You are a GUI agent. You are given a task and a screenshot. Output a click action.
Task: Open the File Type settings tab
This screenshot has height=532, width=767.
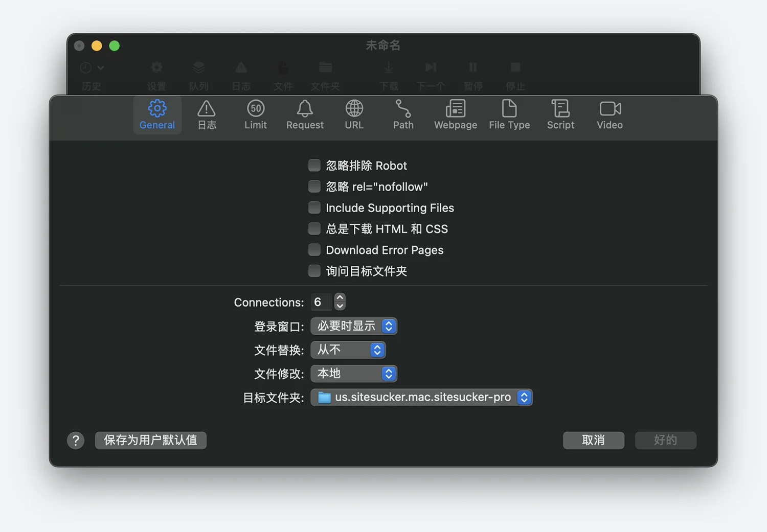(509, 115)
